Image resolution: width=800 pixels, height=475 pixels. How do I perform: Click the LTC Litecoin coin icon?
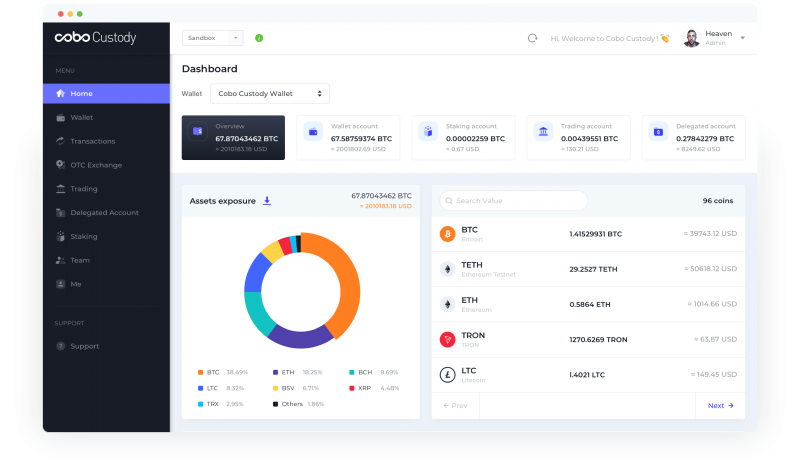tap(447, 374)
